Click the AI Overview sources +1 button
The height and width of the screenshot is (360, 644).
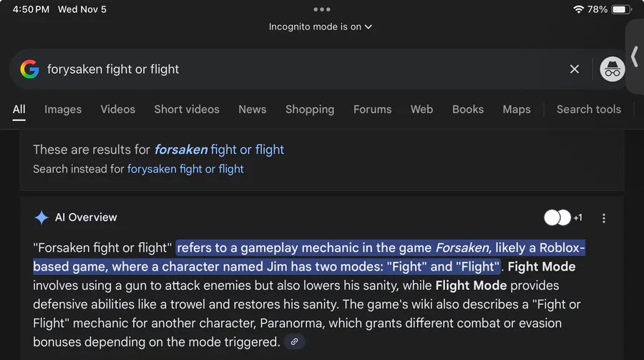563,218
